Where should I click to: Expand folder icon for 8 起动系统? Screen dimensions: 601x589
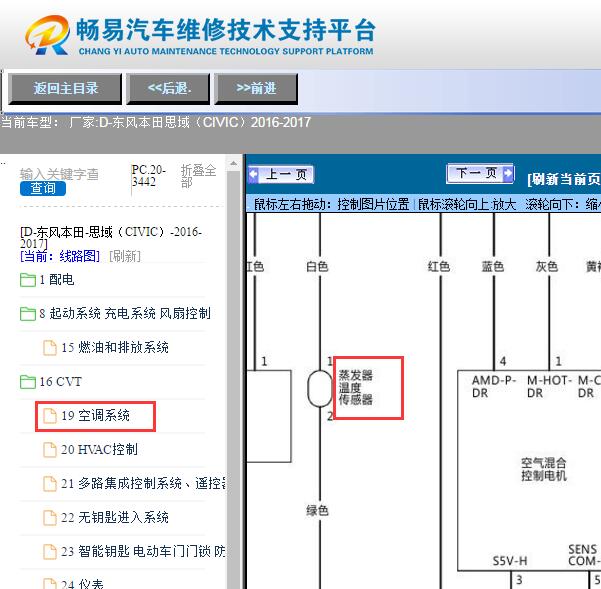point(28,314)
